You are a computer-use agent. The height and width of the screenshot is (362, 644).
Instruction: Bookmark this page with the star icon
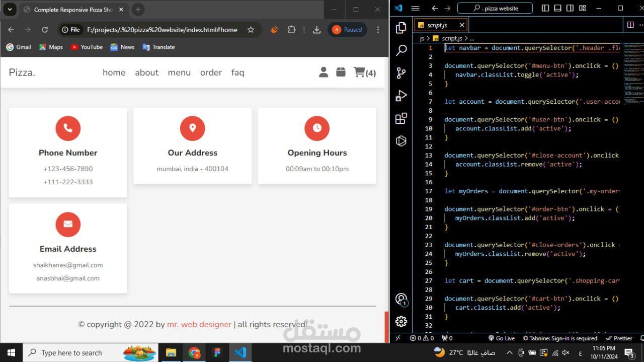point(251,30)
